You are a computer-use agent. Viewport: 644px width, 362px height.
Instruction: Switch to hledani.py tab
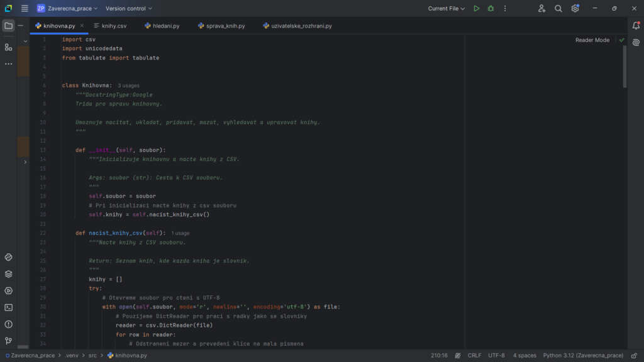click(162, 25)
